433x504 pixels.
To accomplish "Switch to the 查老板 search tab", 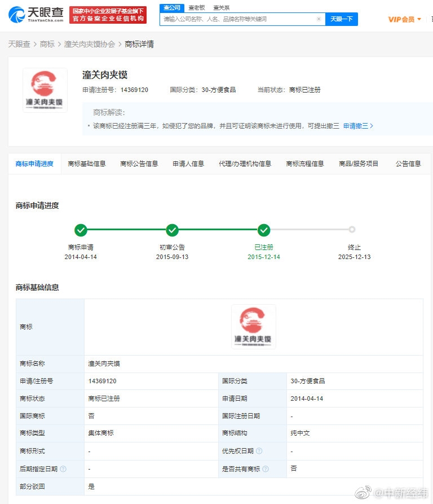I will pyautogui.click(x=197, y=7).
